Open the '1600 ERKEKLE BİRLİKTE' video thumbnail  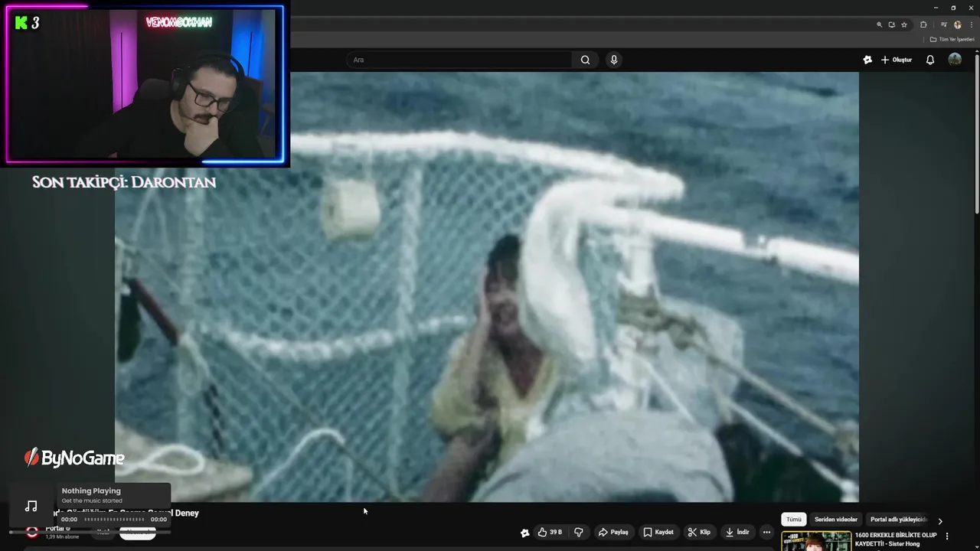815,541
